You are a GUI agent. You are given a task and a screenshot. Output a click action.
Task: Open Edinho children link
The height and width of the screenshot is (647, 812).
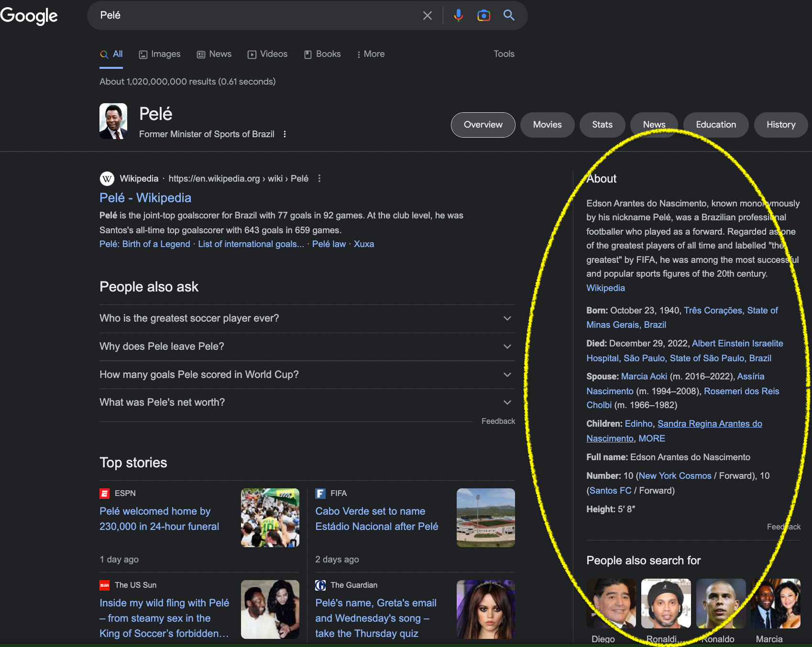638,424
